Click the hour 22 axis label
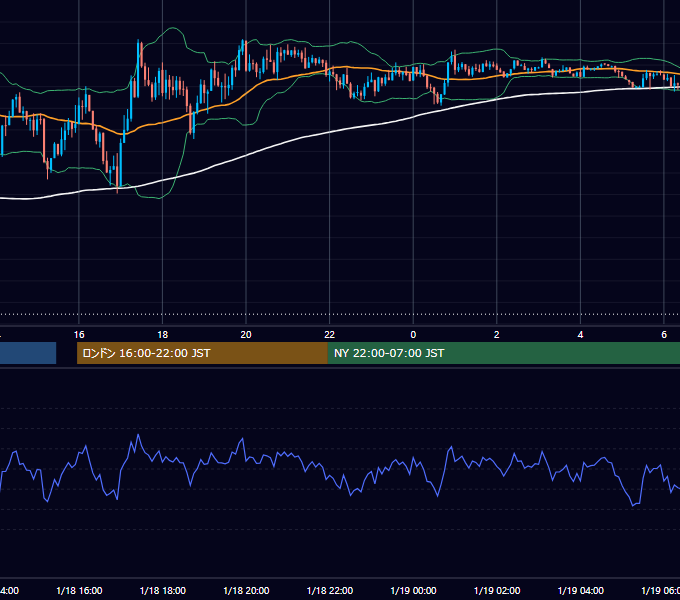The image size is (680, 600). (330, 335)
